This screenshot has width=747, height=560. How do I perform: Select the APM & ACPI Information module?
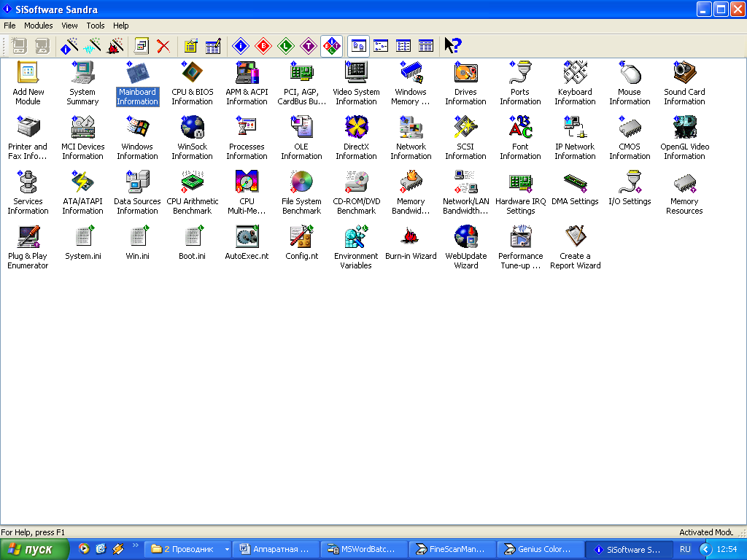click(x=247, y=83)
